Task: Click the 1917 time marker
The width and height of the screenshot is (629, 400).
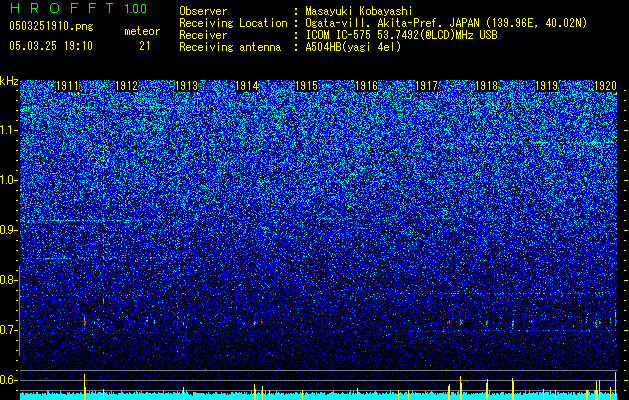Action: click(x=426, y=86)
